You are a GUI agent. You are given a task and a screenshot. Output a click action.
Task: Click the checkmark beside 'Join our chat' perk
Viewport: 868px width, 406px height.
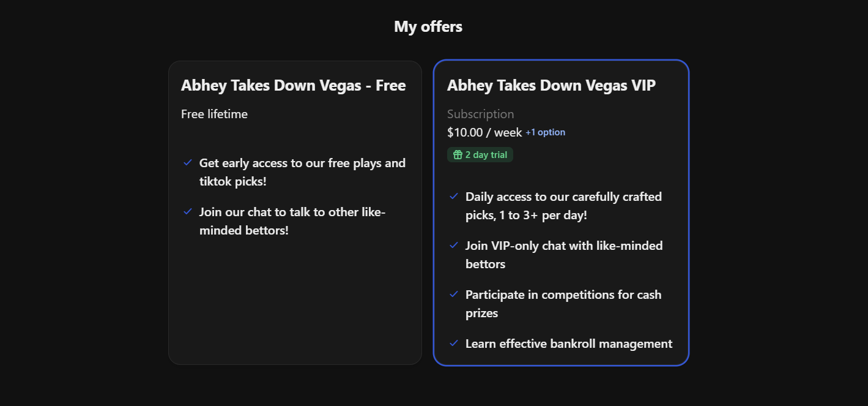point(187,211)
